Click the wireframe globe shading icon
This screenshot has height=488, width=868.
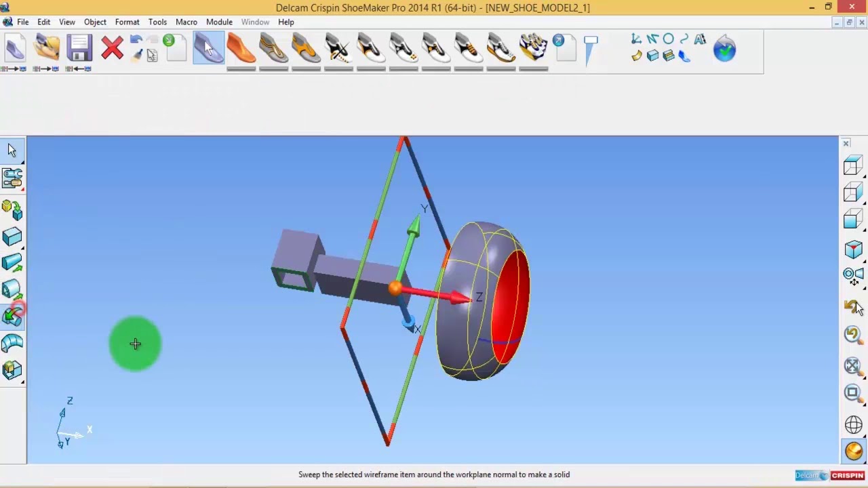853,425
